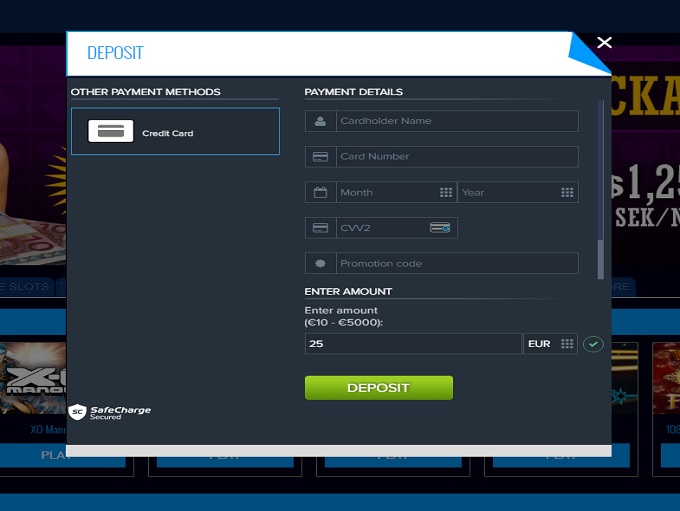Click into the Card Number field
680x511 pixels.
tap(456, 157)
